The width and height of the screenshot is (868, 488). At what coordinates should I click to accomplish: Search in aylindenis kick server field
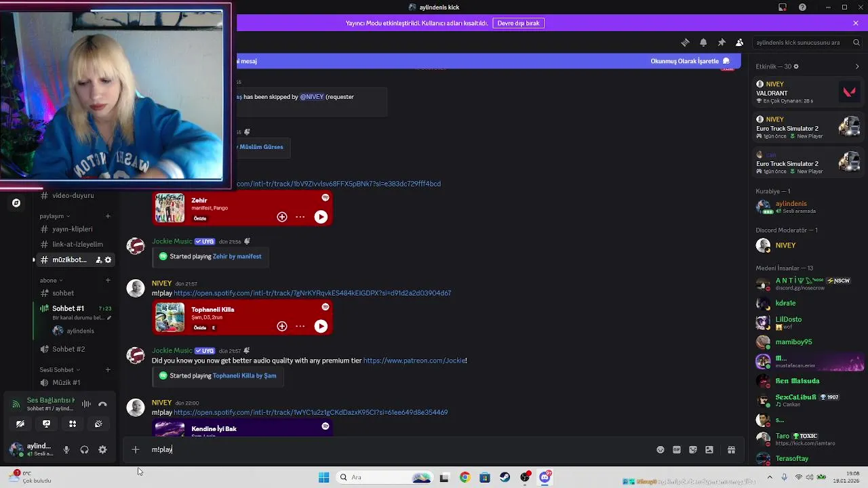point(807,42)
